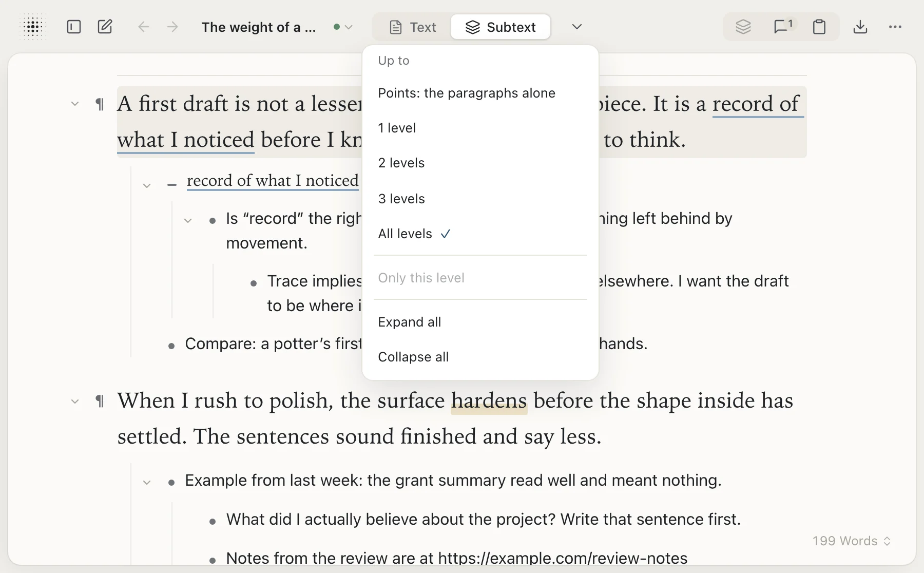The image size is (924, 573).
Task: Click the clipboard icon in the toolbar
Action: coord(819,27)
